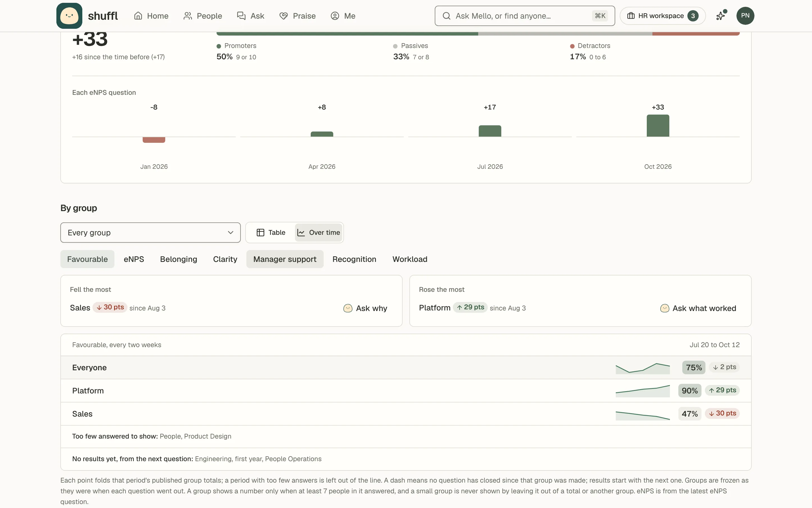Open the Ask nav item
The image size is (812, 508).
250,16
